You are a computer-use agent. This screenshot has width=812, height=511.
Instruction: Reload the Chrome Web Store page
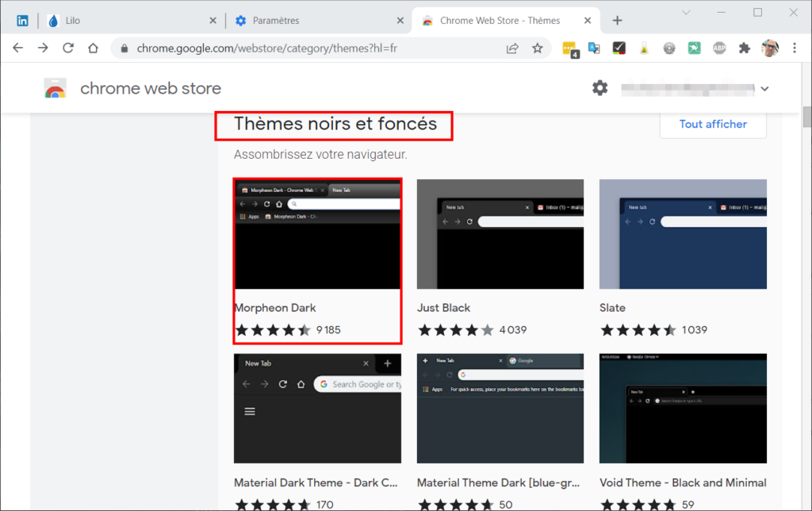pos(68,48)
